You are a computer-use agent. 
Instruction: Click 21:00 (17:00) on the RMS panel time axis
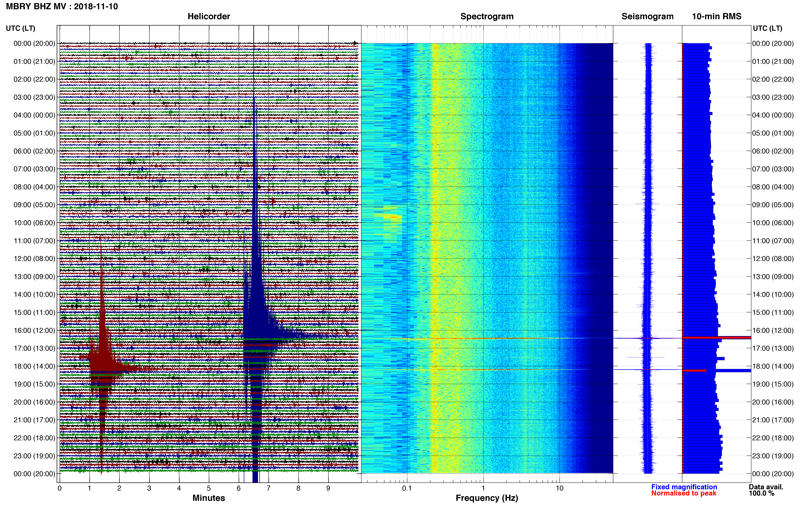pos(773,420)
